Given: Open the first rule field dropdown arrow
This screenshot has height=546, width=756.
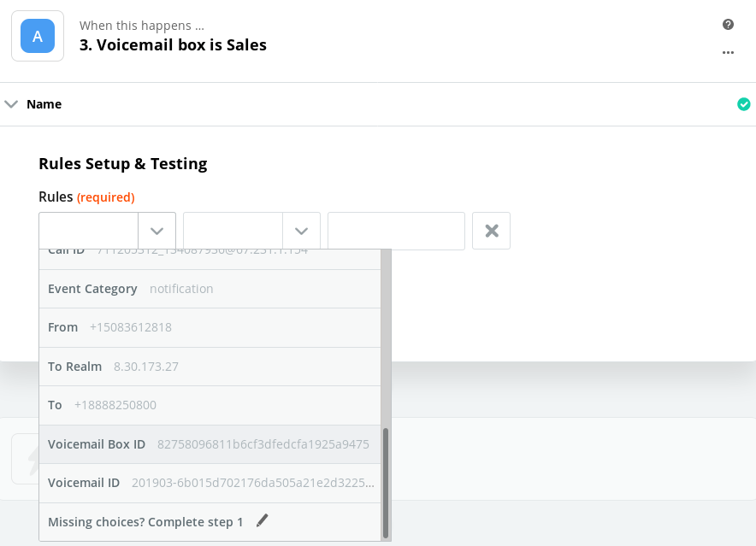Looking at the screenshot, I should pos(157,231).
